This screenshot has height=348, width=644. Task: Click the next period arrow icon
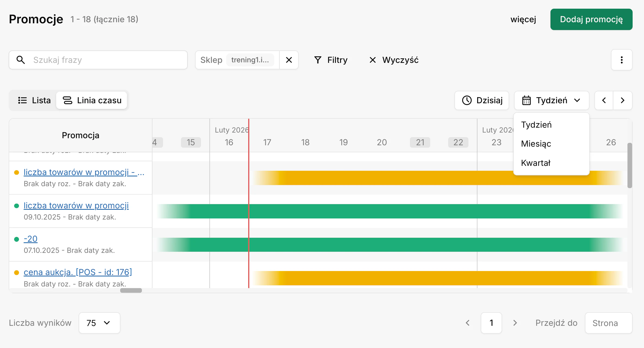623,100
